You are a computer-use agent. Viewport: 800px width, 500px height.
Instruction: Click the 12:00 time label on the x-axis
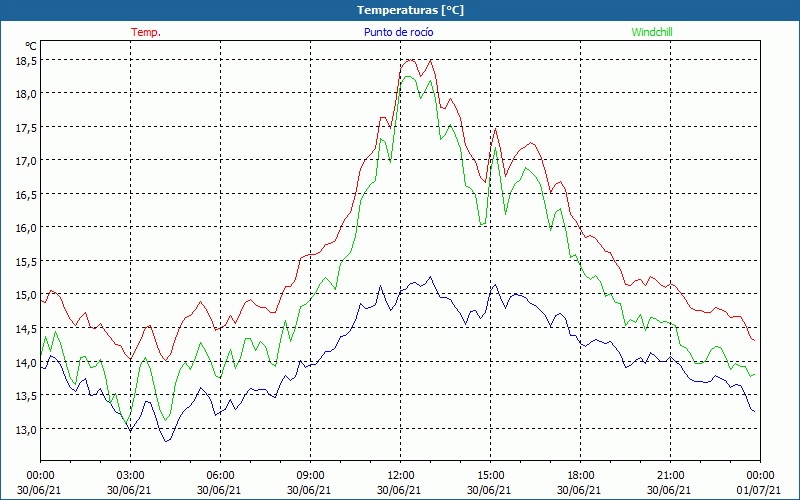point(400,476)
